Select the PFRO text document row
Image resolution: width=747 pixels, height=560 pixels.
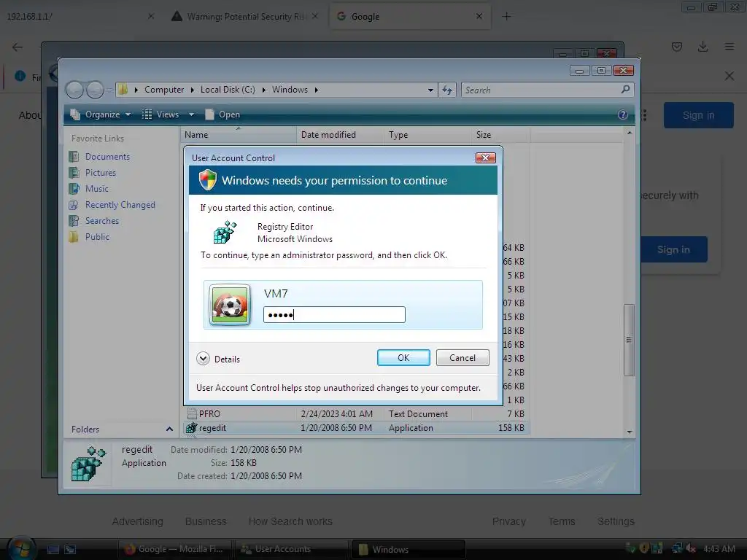click(355, 414)
